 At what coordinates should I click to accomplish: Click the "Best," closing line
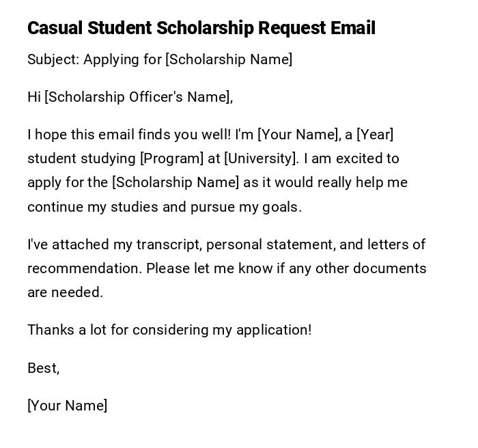point(44,368)
